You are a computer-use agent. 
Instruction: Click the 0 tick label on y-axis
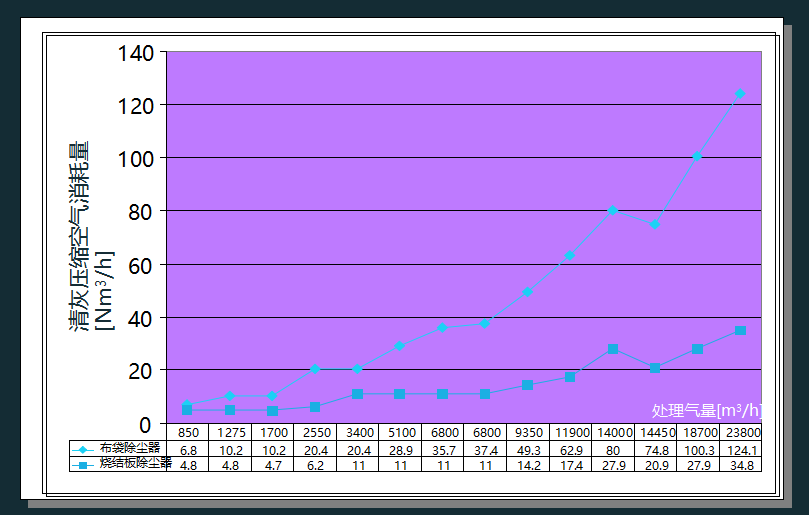point(145,425)
